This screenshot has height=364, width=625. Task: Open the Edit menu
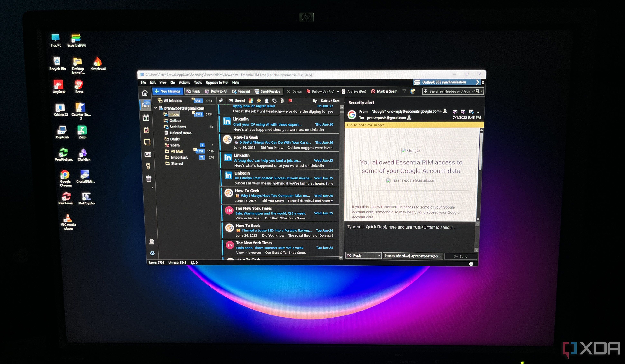coord(152,83)
